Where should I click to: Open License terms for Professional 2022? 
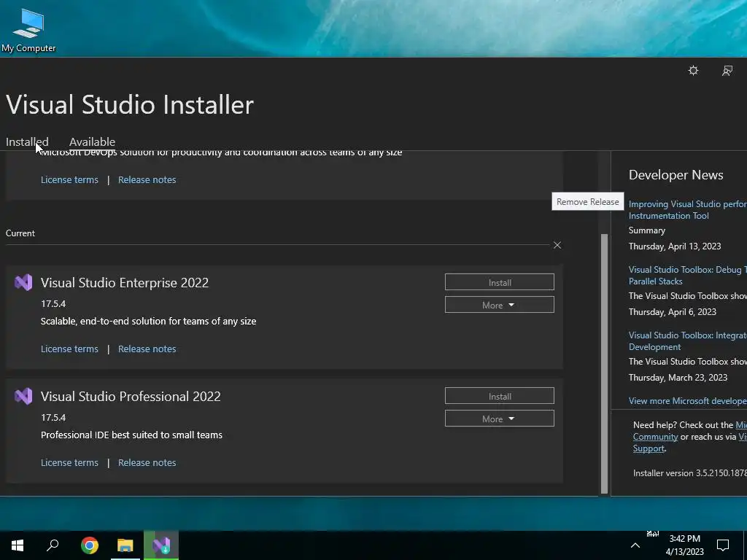point(69,463)
